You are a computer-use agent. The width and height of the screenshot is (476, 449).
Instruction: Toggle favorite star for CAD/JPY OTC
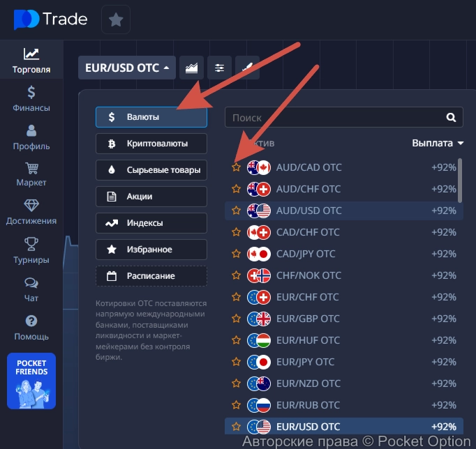point(236,254)
